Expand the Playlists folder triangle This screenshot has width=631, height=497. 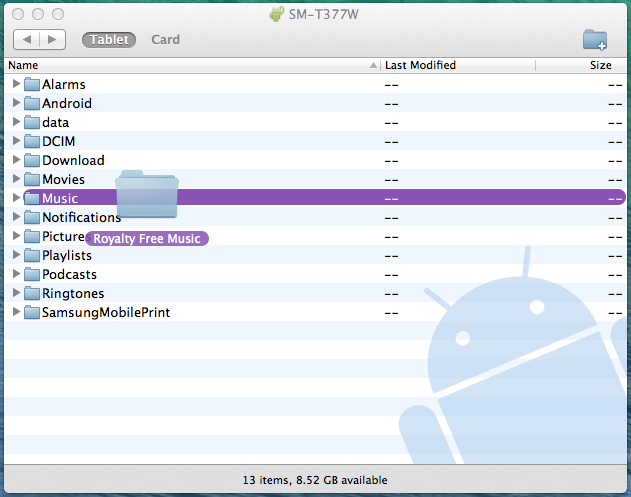[16, 255]
